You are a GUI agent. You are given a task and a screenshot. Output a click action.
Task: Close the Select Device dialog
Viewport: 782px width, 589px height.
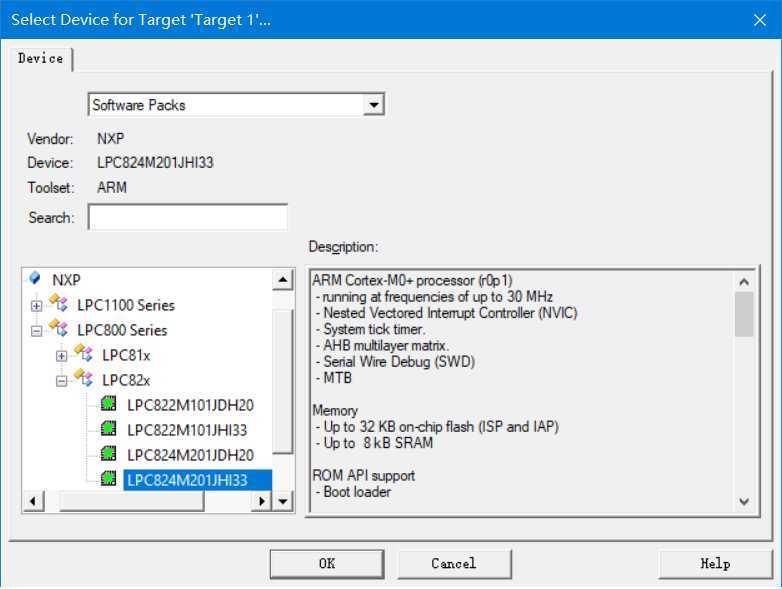pyautogui.click(x=760, y=20)
